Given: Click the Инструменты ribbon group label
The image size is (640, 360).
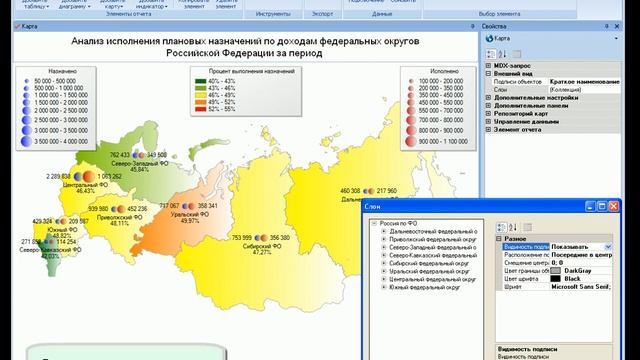Looking at the screenshot, I should (x=273, y=14).
